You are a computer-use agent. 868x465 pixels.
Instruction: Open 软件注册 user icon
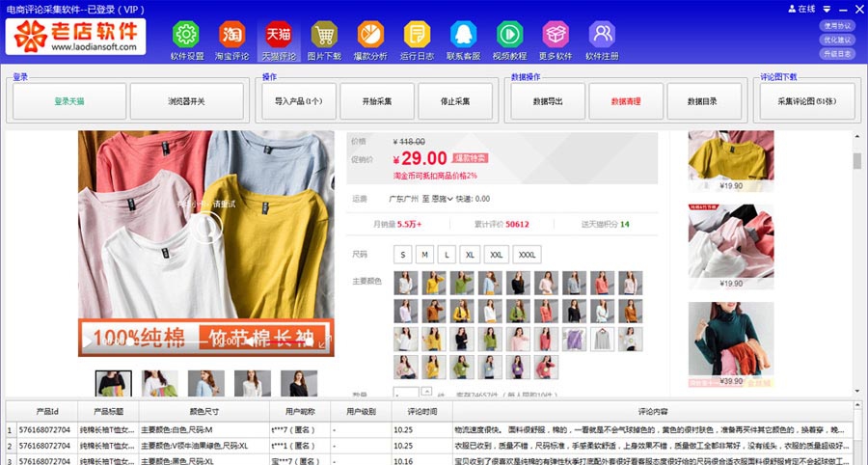602,35
